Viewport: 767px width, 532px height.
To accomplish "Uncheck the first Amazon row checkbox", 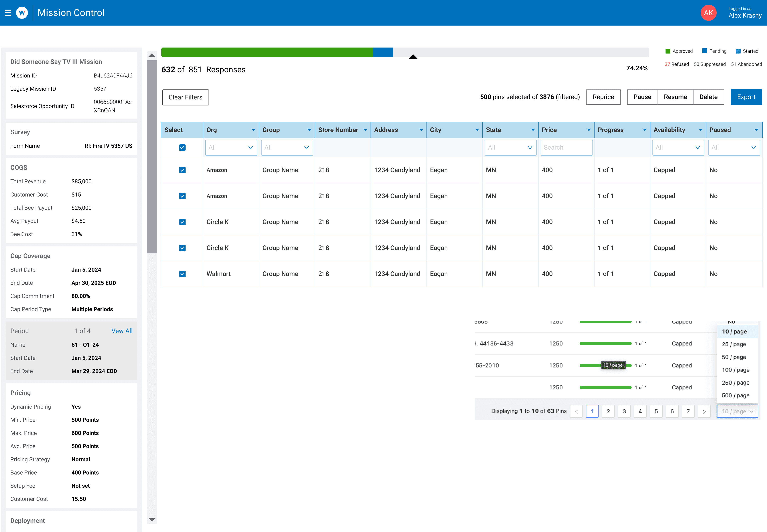I will 182,170.
